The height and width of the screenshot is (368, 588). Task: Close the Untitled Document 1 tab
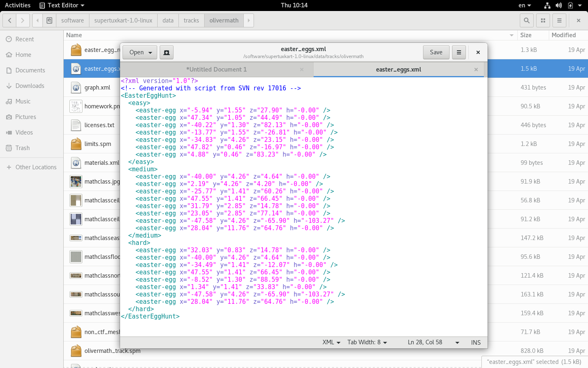pos(302,70)
